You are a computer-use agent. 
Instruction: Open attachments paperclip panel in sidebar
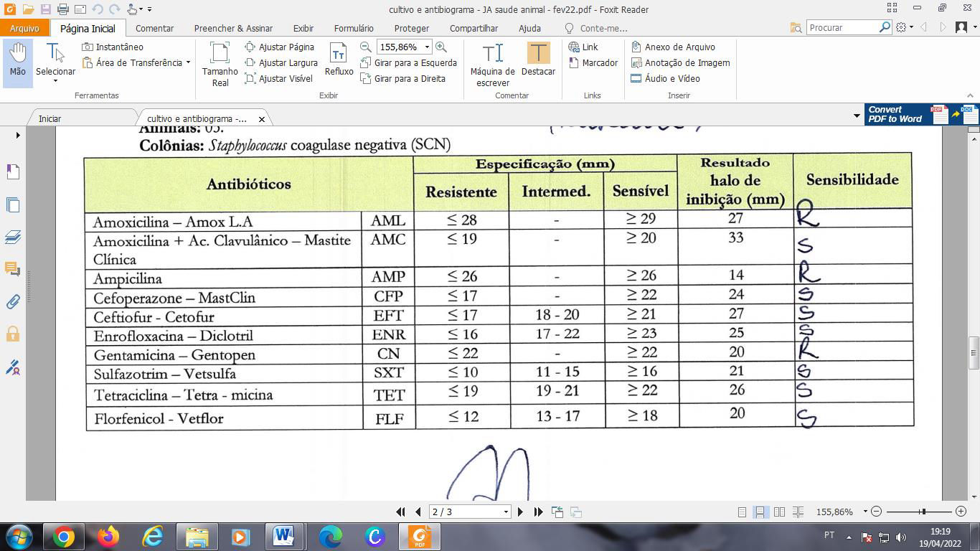[13, 302]
